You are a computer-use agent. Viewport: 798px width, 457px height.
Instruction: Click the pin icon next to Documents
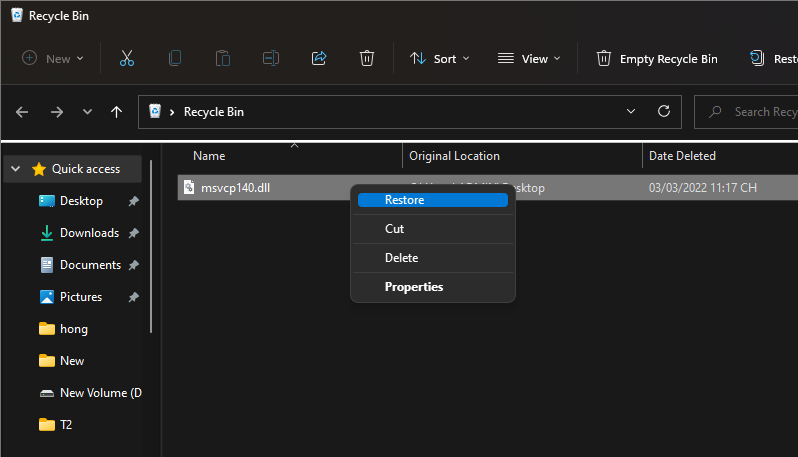pos(133,265)
